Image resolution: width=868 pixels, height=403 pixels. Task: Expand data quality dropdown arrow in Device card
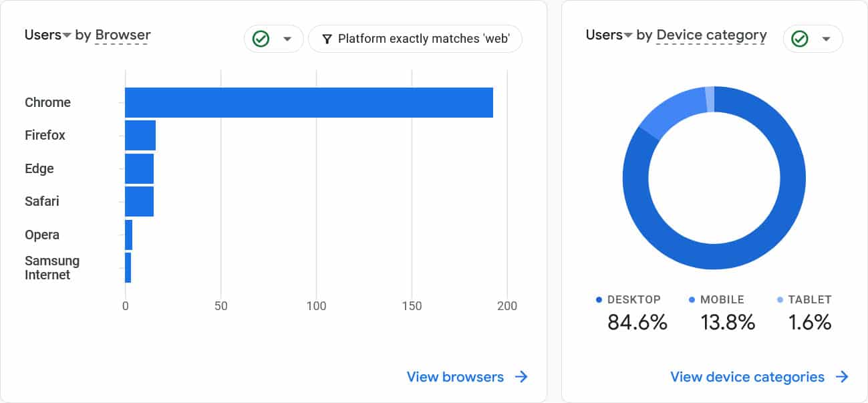(x=827, y=39)
